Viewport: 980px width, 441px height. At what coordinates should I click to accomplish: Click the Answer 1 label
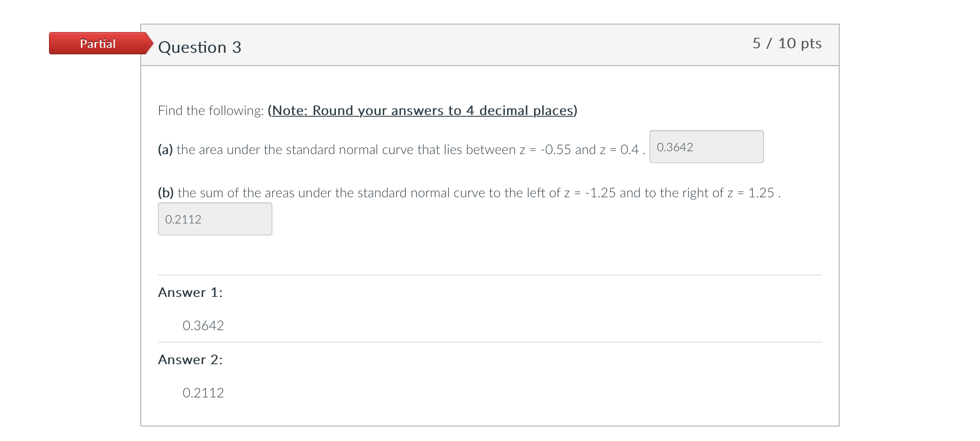point(190,292)
